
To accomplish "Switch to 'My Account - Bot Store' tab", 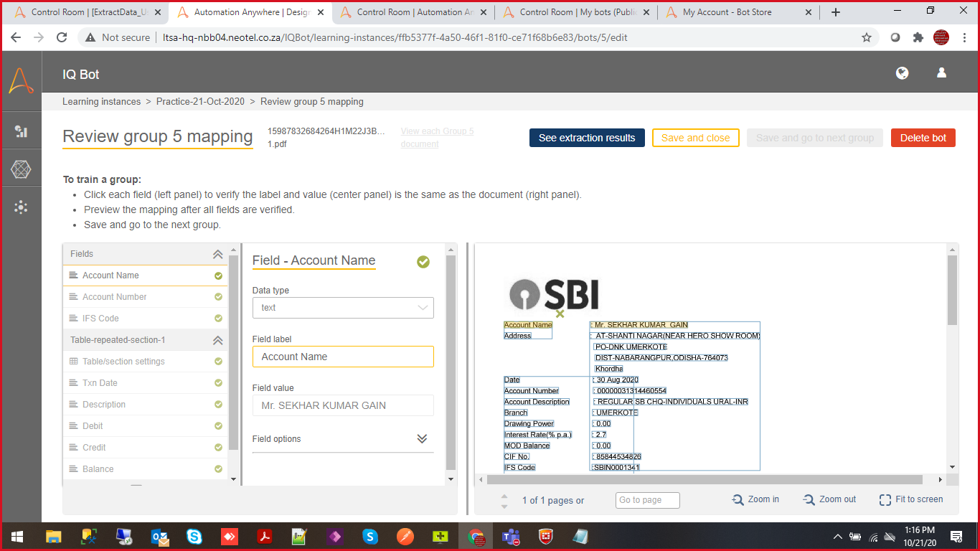I will coord(740,12).
